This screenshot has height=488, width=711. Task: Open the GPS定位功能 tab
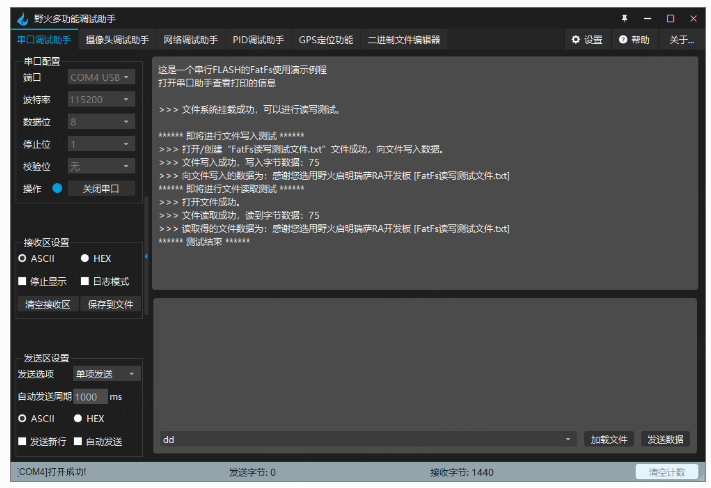pyautogui.click(x=325, y=40)
